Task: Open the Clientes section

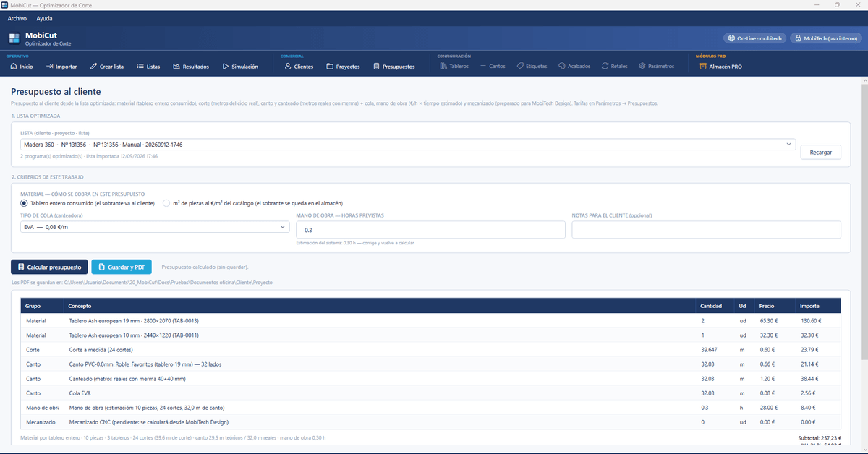Action: point(299,66)
